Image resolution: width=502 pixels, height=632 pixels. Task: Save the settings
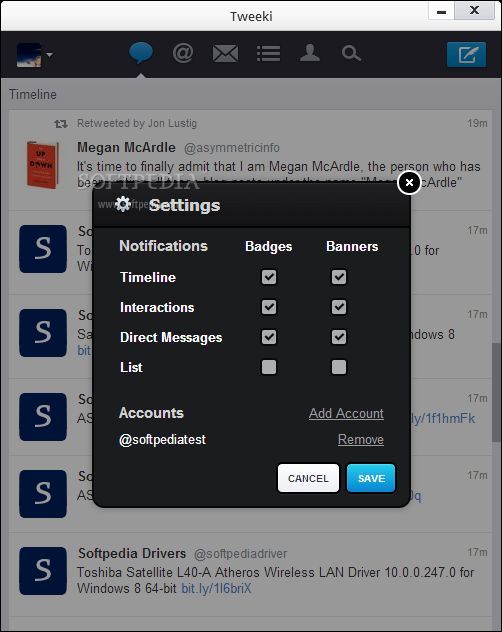pos(371,478)
